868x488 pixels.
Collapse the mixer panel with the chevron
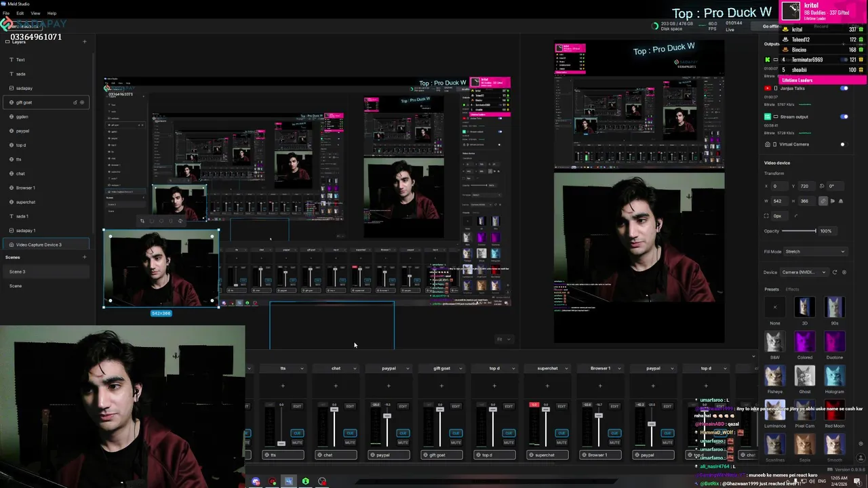point(753,356)
